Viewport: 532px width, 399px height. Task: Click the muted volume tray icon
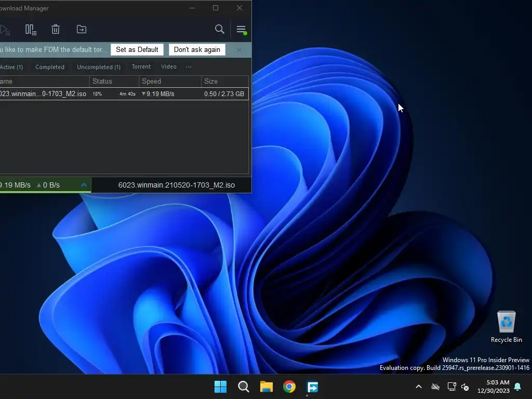(x=465, y=387)
